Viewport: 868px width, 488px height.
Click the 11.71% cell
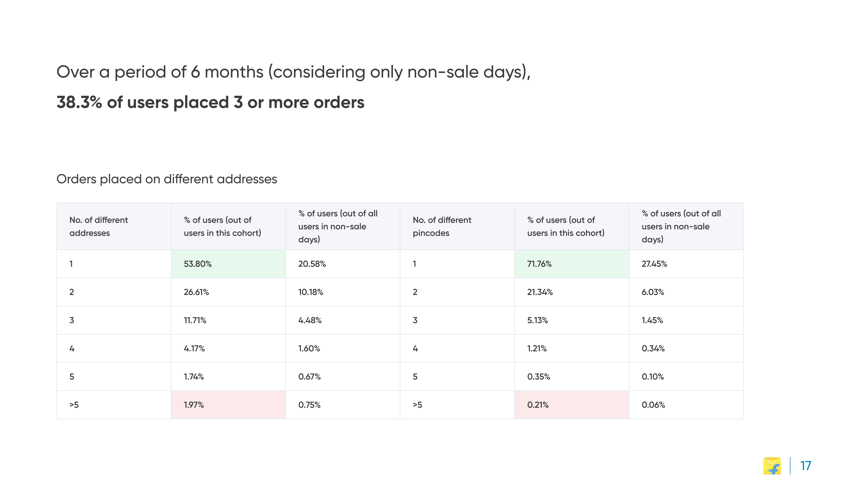pos(228,320)
